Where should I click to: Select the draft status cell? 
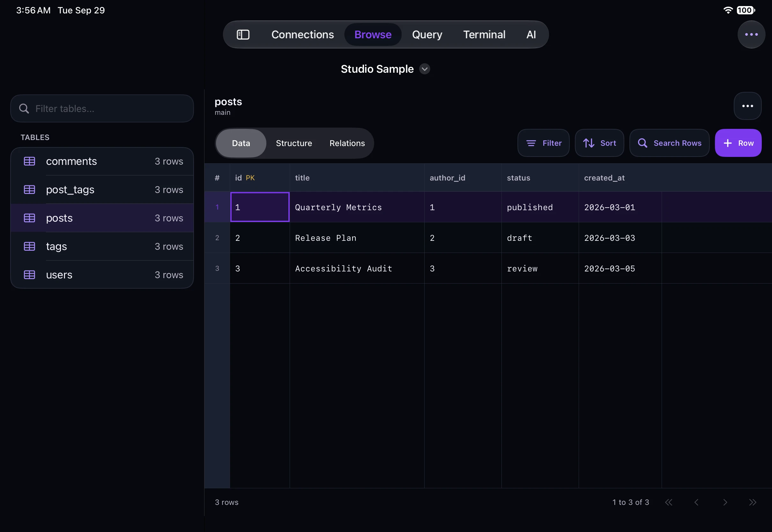[540, 238]
